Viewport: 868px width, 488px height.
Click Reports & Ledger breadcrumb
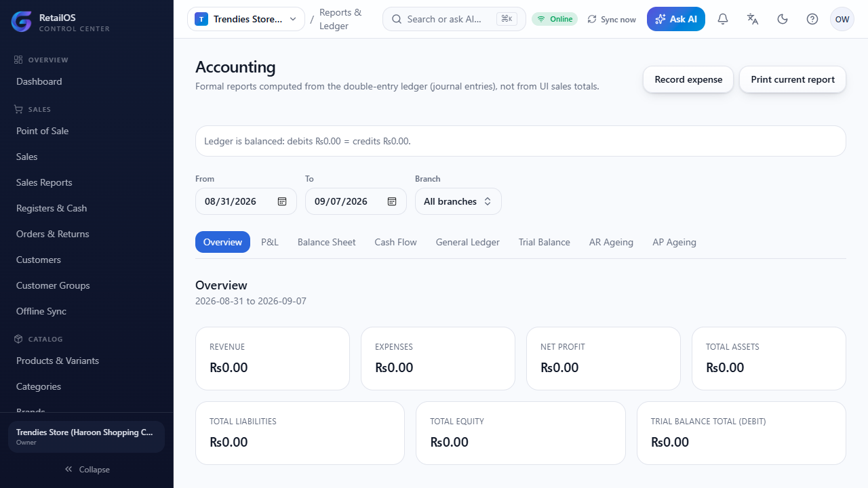pos(341,19)
